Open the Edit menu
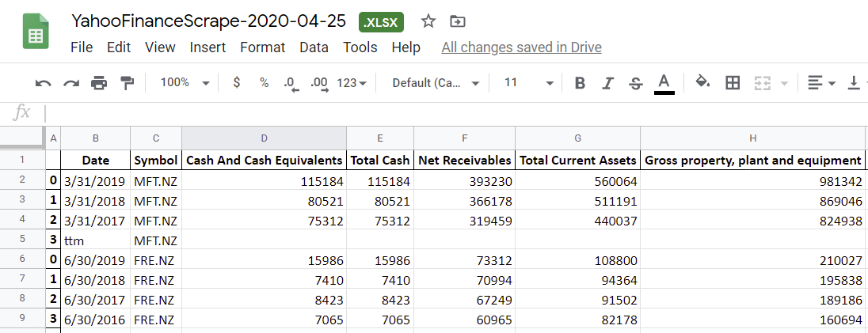 pyautogui.click(x=119, y=47)
